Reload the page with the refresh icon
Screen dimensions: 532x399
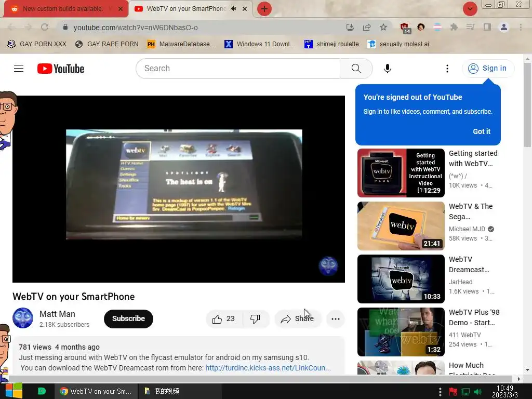pos(45,27)
